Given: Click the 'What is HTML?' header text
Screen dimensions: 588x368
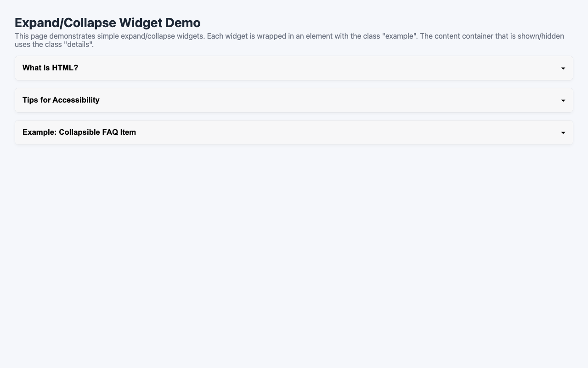Looking at the screenshot, I should pyautogui.click(x=51, y=68).
